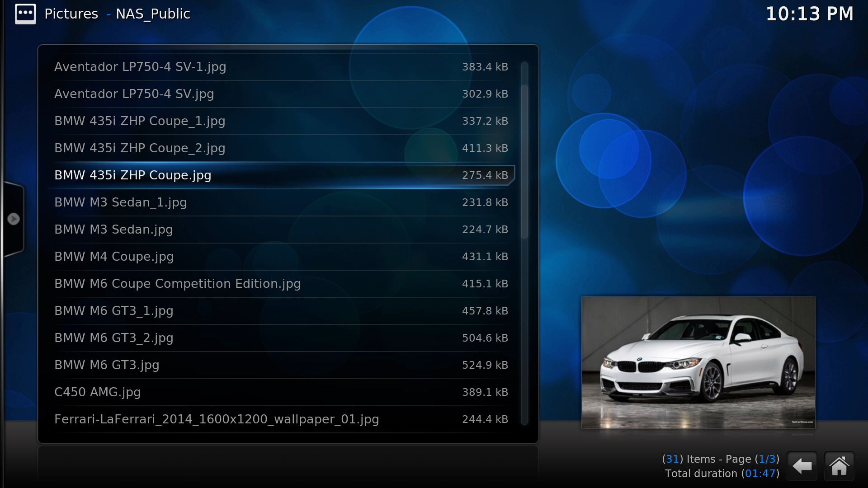The width and height of the screenshot is (868, 488).
Task: Click the Total duration (01:47) text
Action: point(722,474)
